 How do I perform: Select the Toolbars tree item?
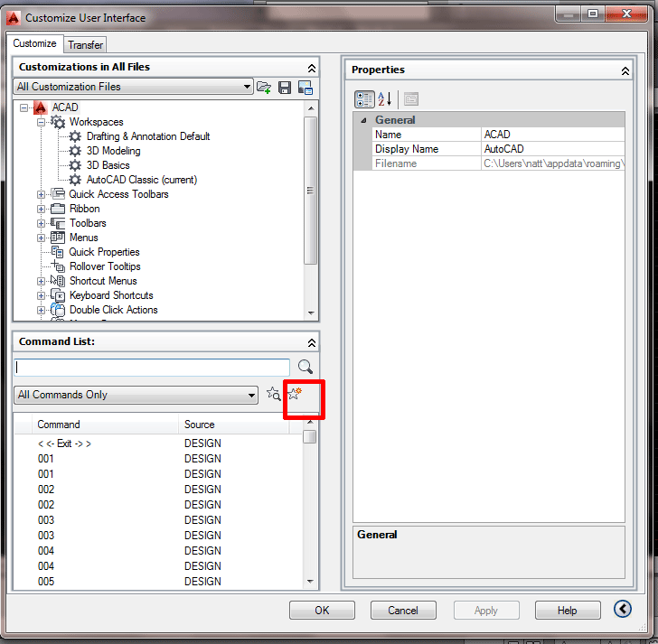(88, 223)
